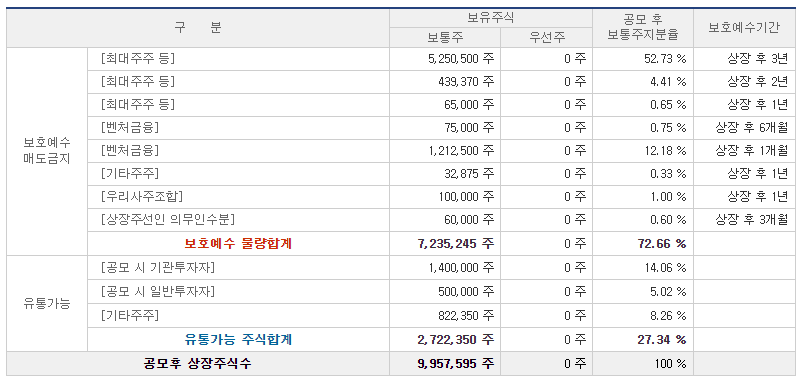Select the 유통가능 group label

point(47,303)
